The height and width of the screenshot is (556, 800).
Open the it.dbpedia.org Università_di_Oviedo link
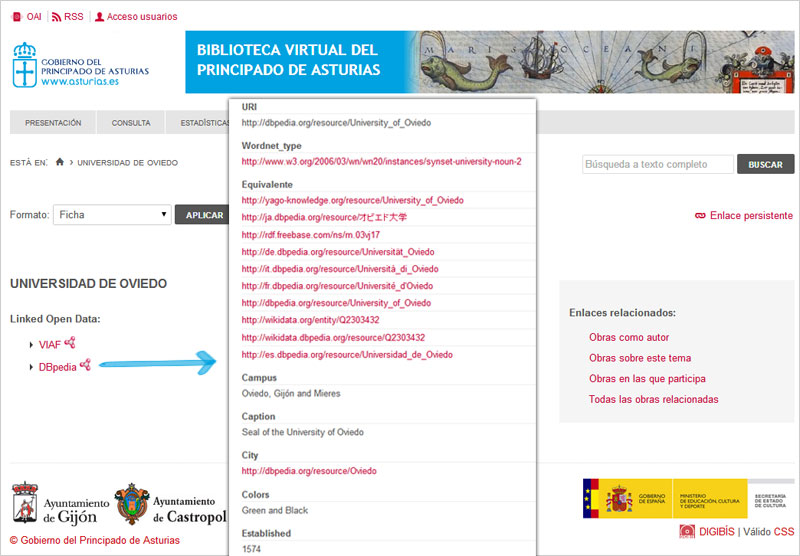coord(340,269)
